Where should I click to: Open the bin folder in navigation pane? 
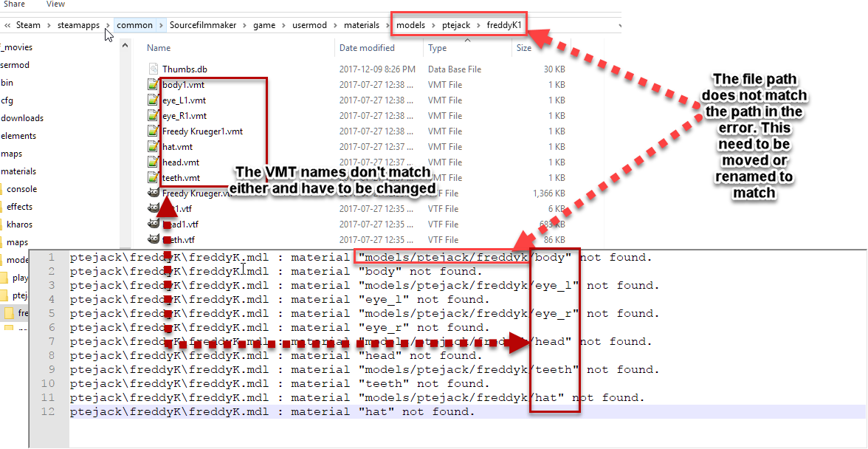click(x=7, y=83)
